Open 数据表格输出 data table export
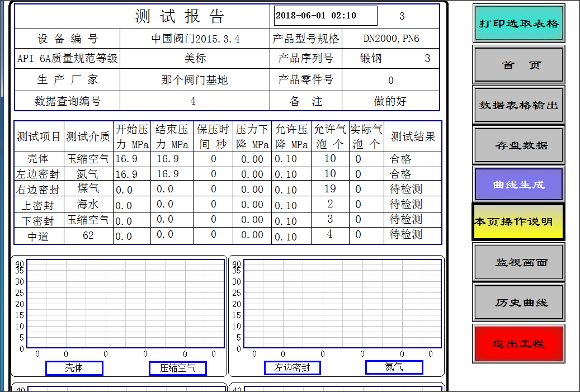Image resolution: width=580 pixels, height=392 pixels. (x=518, y=105)
